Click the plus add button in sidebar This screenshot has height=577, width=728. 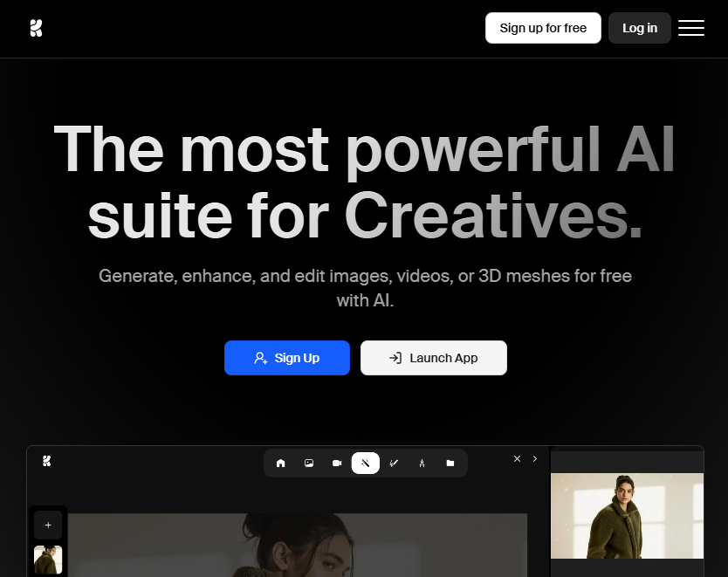(x=48, y=525)
